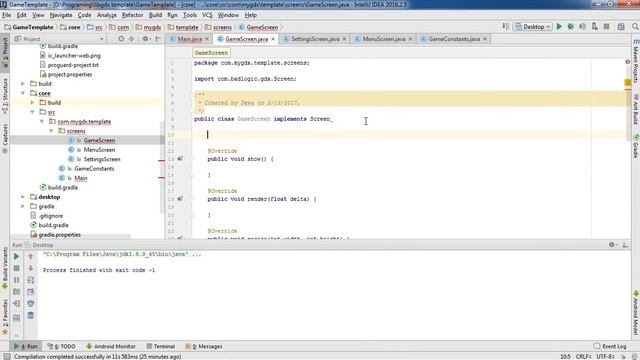Collapse the screens package node
Screen dimensions: 640x360
(x=51, y=131)
